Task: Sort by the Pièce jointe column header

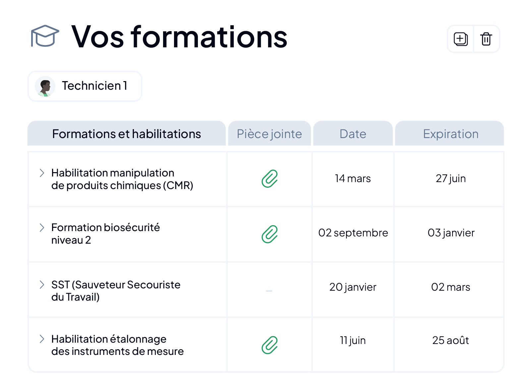Action: click(x=269, y=133)
